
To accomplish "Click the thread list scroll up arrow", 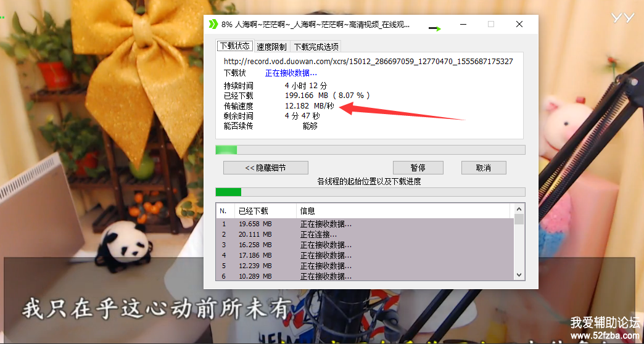I will click(519, 209).
